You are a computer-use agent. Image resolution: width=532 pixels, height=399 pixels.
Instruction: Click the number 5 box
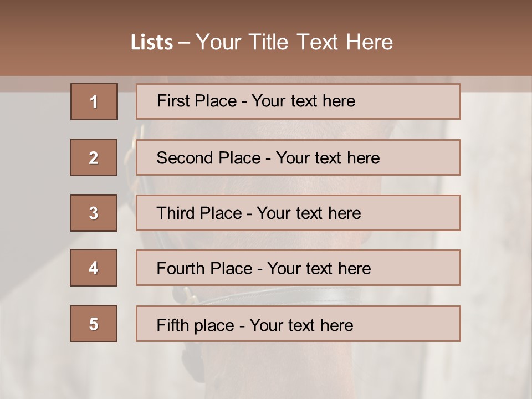(94, 324)
